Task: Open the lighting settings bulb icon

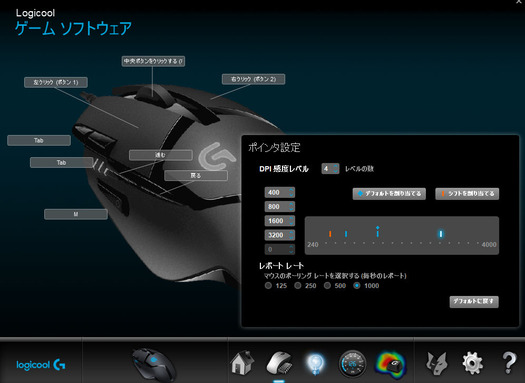Action: point(315,364)
